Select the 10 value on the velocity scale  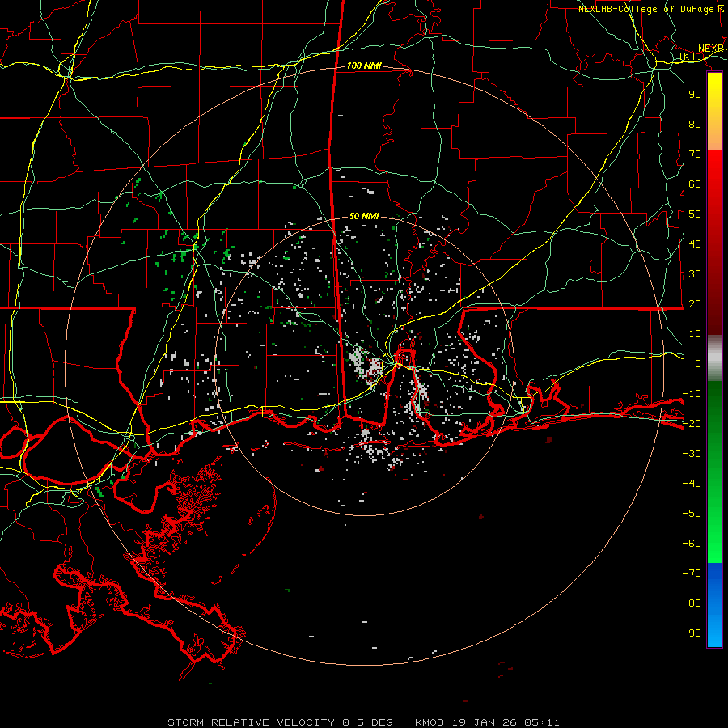[x=695, y=334]
